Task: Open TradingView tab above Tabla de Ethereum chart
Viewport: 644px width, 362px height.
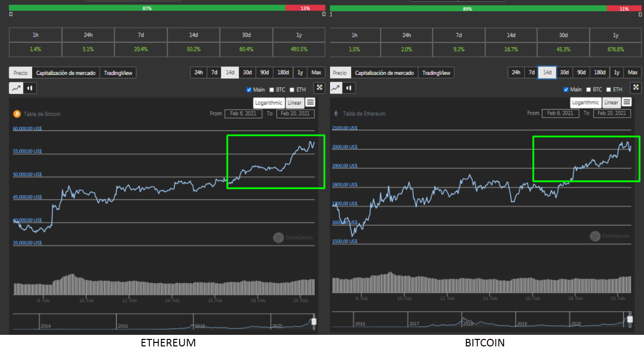Action: (436, 73)
